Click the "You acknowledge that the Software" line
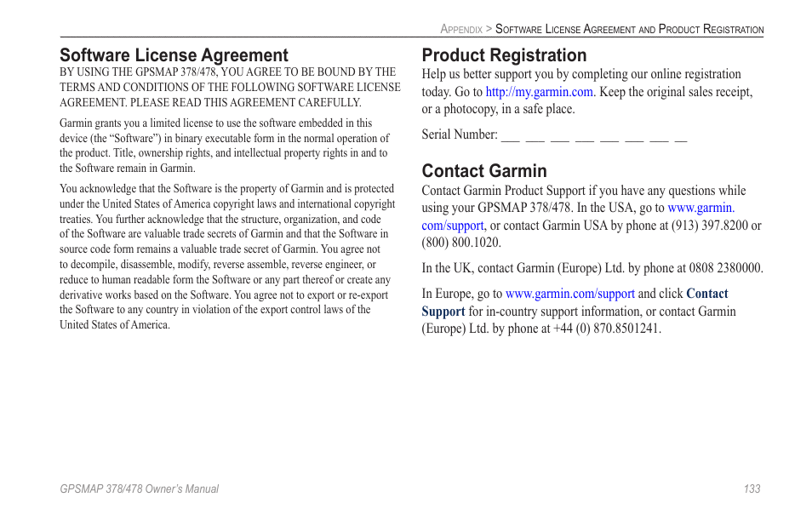The image size is (812, 526). coord(226,188)
